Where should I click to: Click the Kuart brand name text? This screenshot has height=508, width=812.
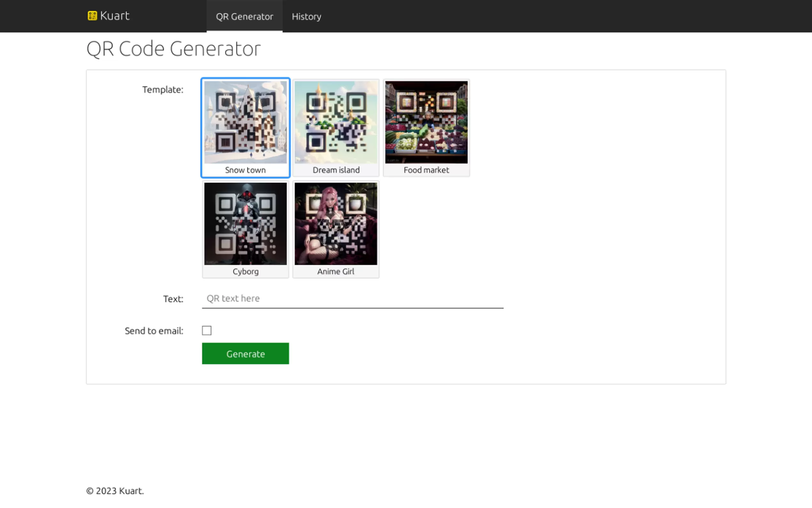114,16
